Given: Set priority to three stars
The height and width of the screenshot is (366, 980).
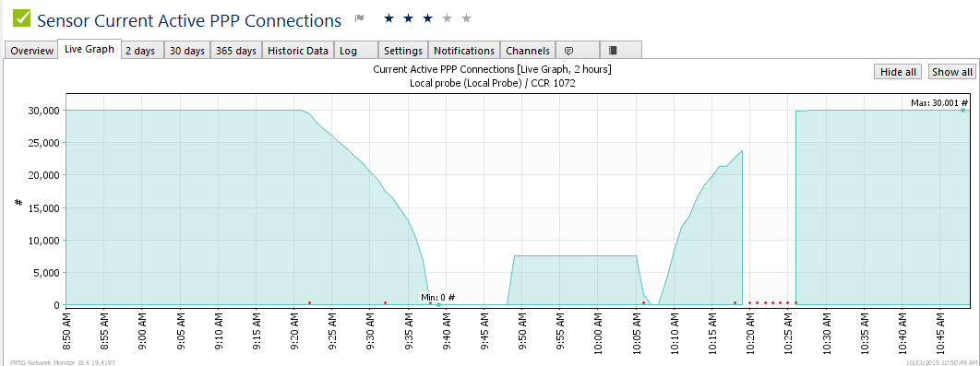Looking at the screenshot, I should coord(427,18).
